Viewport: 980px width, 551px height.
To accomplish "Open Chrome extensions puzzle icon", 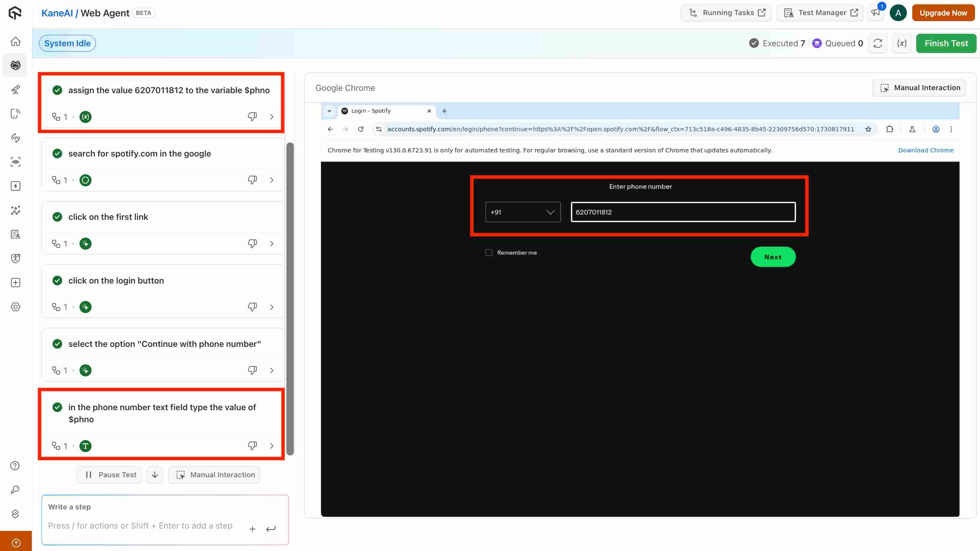I will [x=889, y=129].
